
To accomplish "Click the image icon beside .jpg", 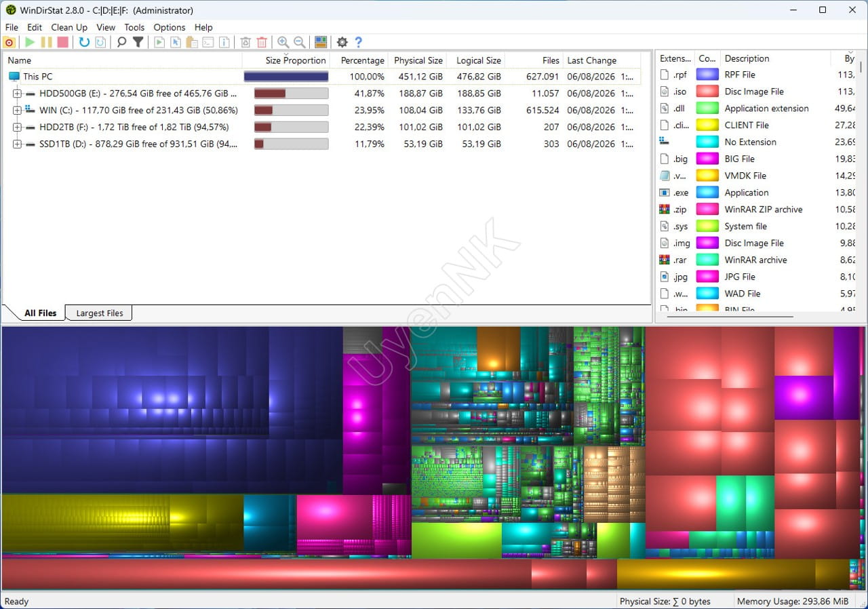I will pos(665,277).
